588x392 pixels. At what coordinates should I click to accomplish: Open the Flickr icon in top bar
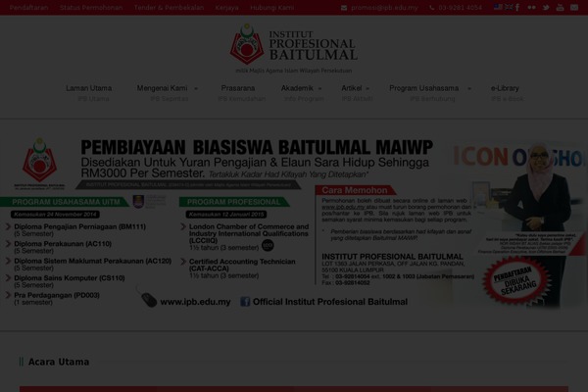531,8
